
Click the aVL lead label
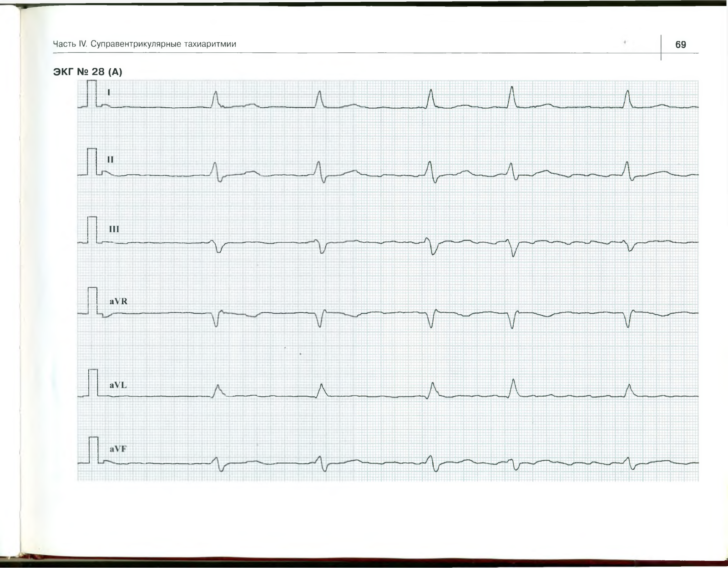click(118, 385)
